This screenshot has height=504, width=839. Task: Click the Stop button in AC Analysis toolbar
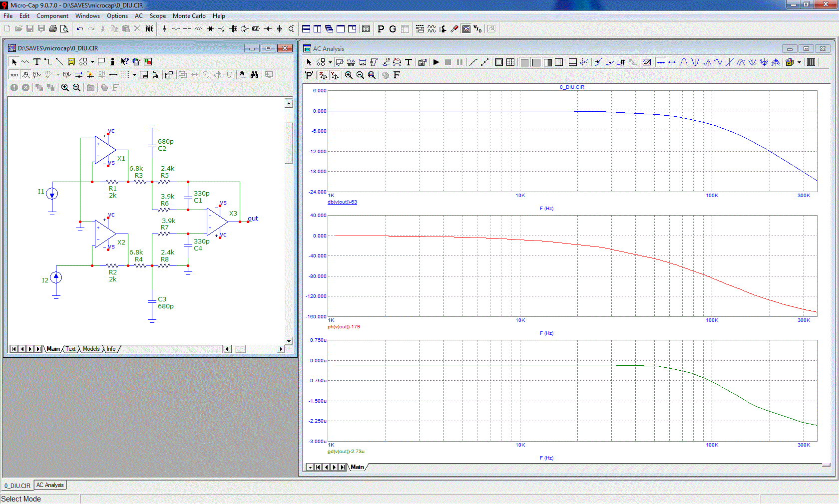(x=448, y=62)
